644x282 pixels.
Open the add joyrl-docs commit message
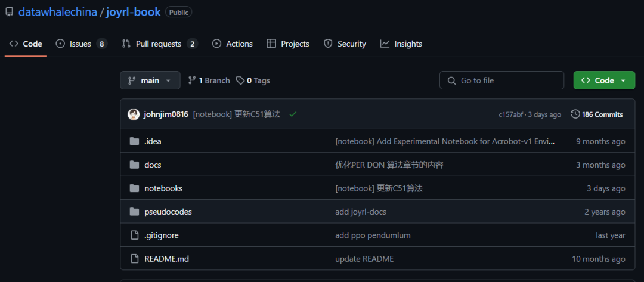pyautogui.click(x=361, y=212)
